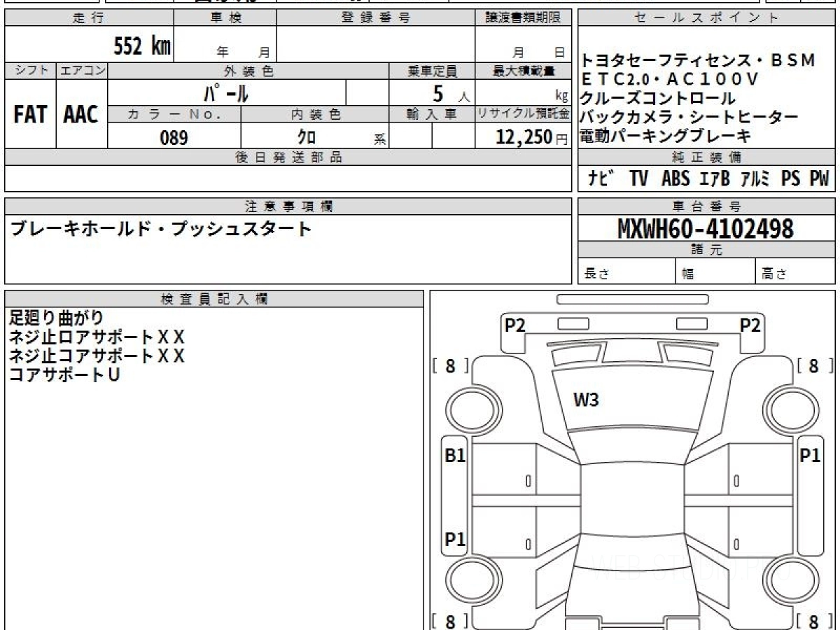Viewport: 840px width, 630px height.
Task: Click the PW equipment item
Action: (x=819, y=179)
